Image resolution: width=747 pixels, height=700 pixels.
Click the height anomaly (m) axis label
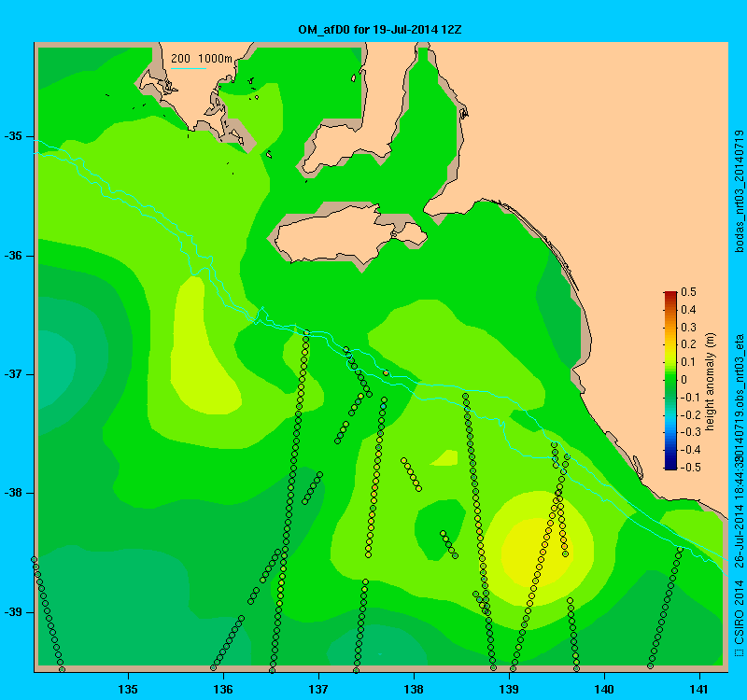tap(711, 382)
